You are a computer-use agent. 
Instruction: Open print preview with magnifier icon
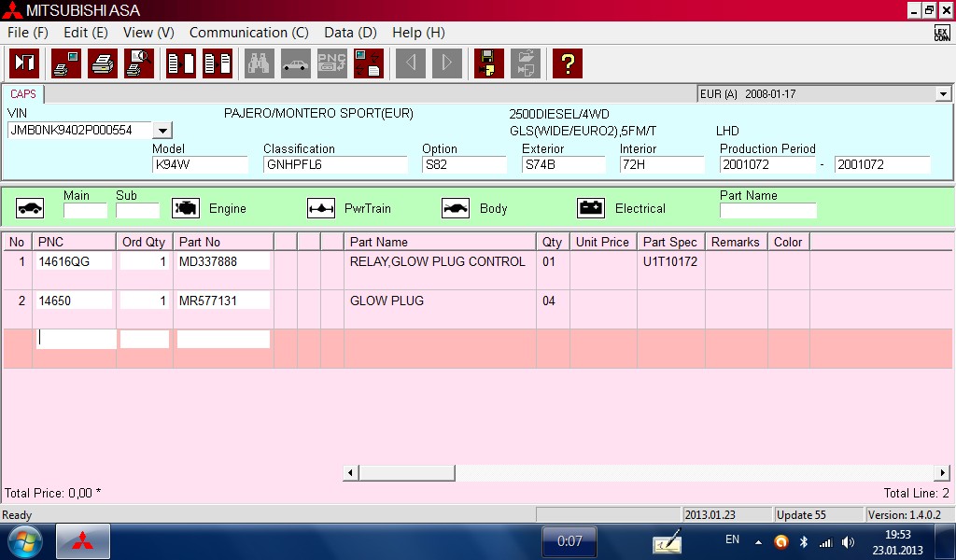tap(139, 63)
